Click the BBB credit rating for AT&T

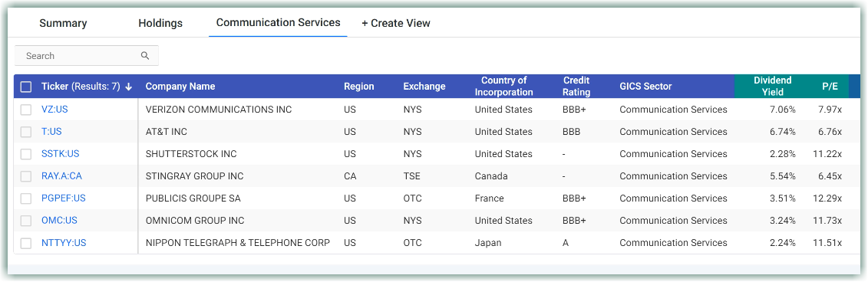click(x=572, y=132)
